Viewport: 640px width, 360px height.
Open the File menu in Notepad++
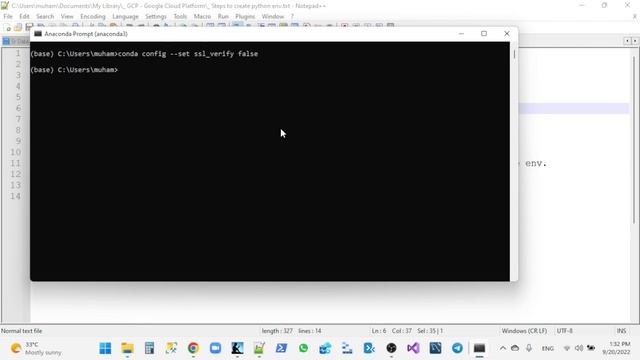8,16
